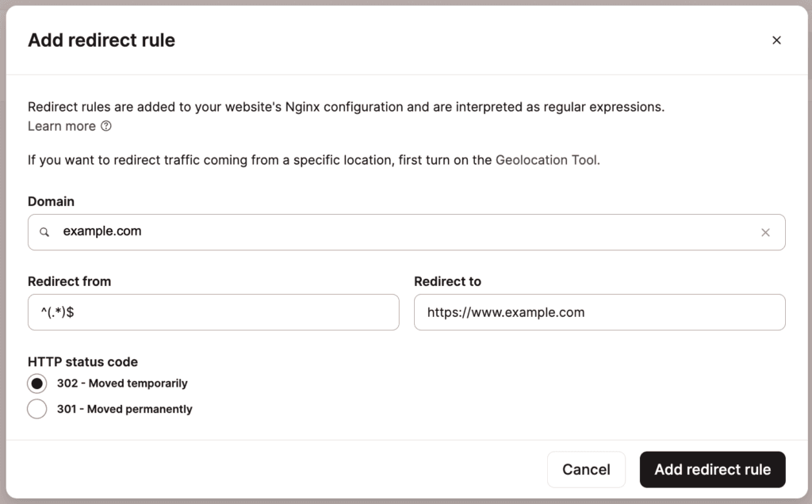This screenshot has width=812, height=504.
Task: Click the Domain field label
Action: pos(52,201)
